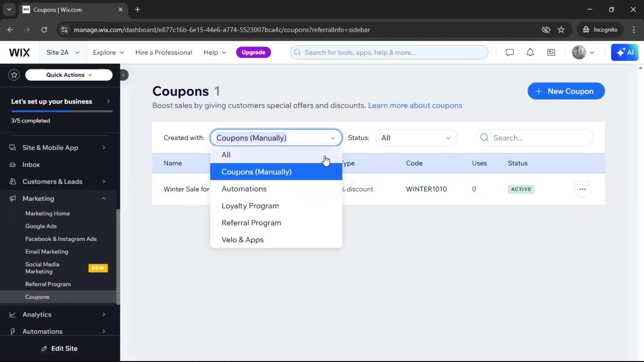Bookmark this page with star icon
Viewport: 644px width, 362px height.
561,30
